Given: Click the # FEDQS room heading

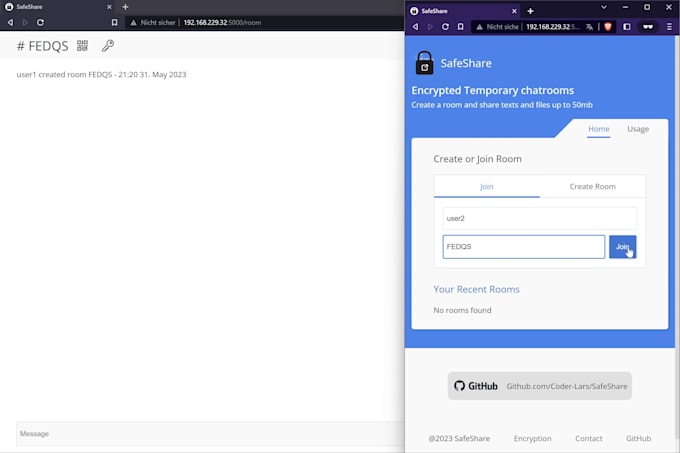Looking at the screenshot, I should point(42,46).
